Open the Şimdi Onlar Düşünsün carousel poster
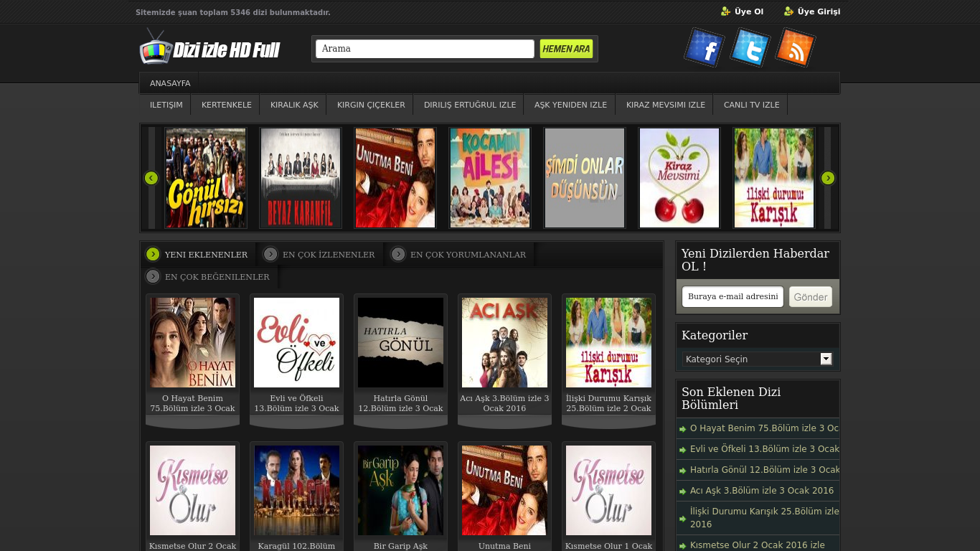Viewport: 980px width, 551px height. click(585, 178)
